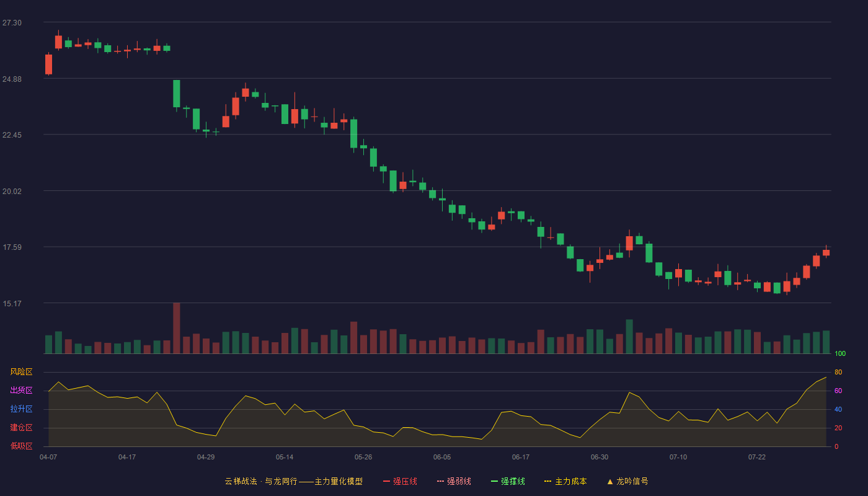Viewport: 868px width, 496px height.
Task: Click the 出货区 zone label
Action: [x=21, y=391]
